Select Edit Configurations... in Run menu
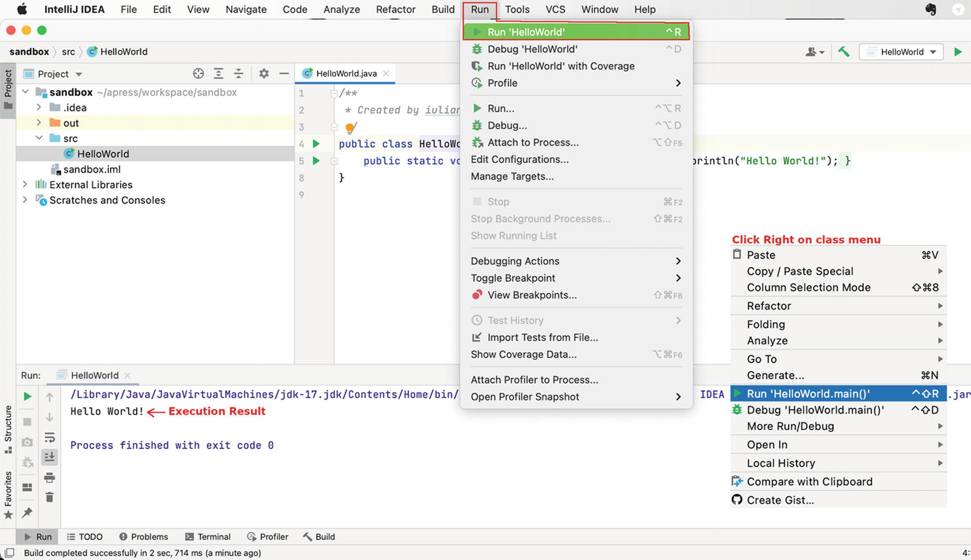The image size is (971, 560). pos(576,159)
